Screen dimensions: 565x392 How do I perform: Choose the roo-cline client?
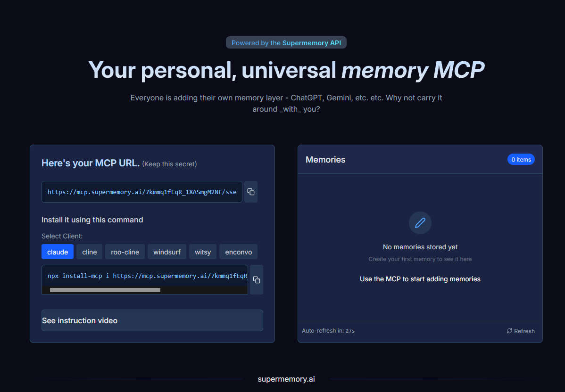(x=125, y=252)
